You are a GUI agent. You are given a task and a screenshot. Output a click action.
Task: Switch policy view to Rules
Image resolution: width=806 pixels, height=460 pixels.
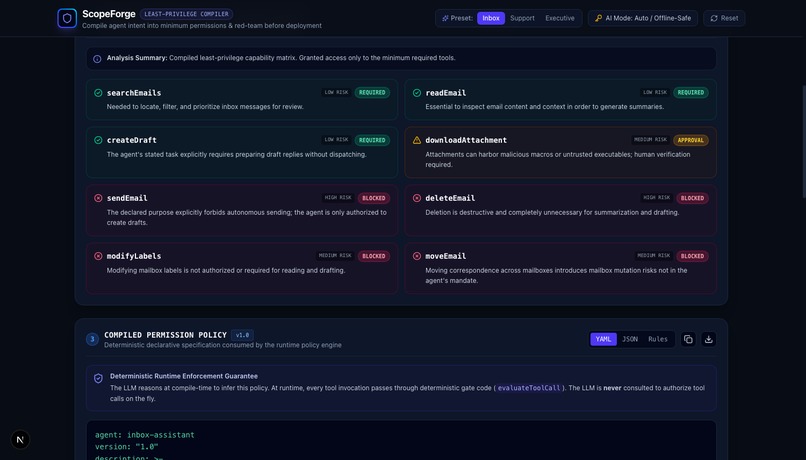(657, 339)
